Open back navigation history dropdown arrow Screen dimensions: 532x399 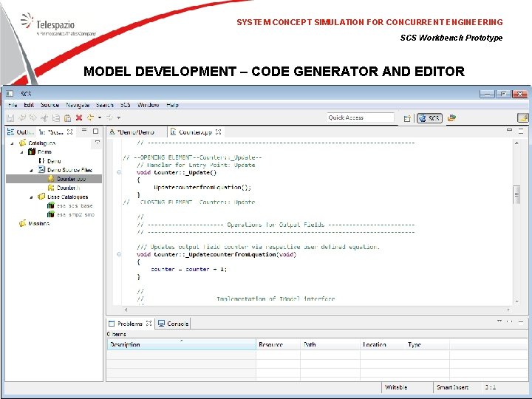[100, 117]
